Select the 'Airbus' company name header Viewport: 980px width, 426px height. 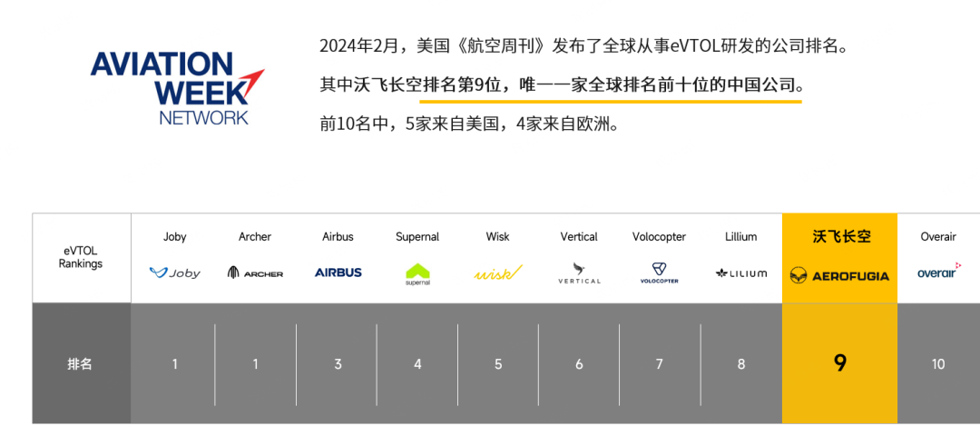pos(338,237)
